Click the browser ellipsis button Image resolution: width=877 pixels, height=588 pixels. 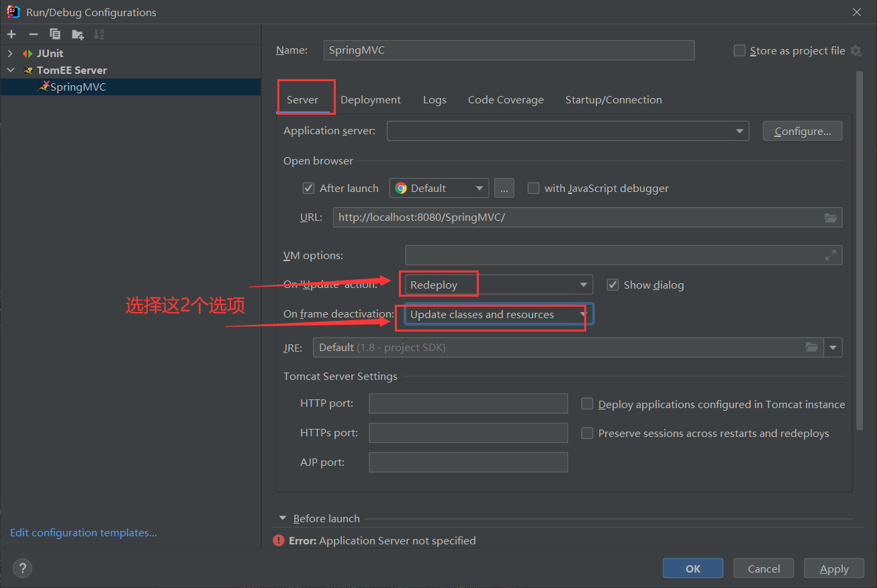coord(504,188)
